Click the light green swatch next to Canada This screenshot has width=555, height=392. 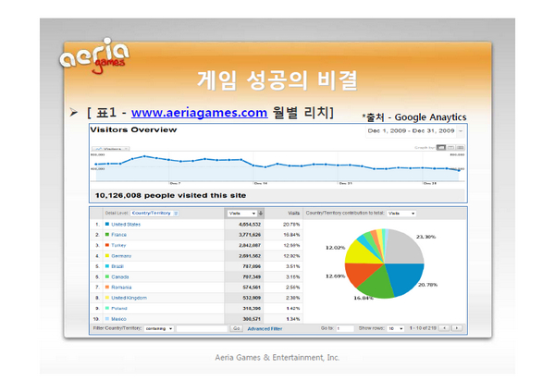tap(107, 276)
